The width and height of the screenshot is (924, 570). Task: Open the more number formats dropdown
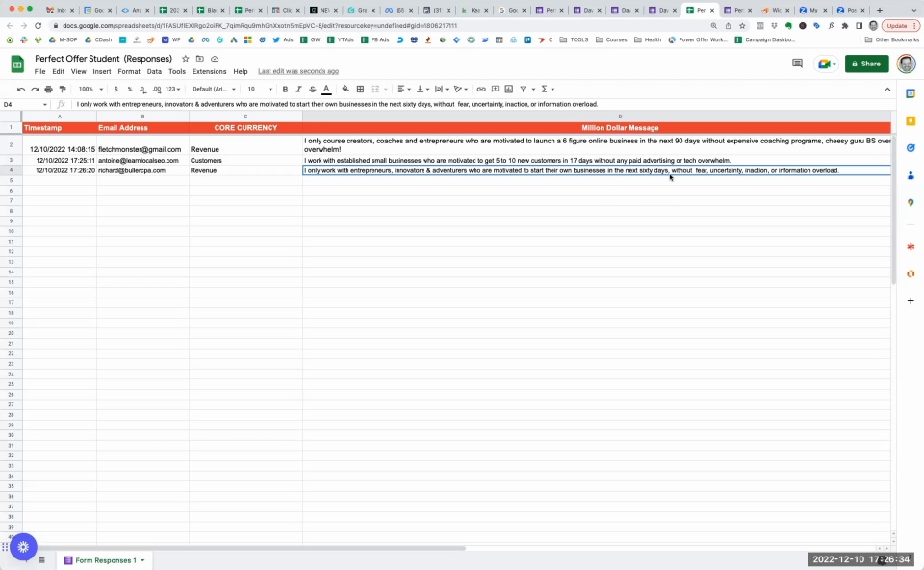click(172, 89)
